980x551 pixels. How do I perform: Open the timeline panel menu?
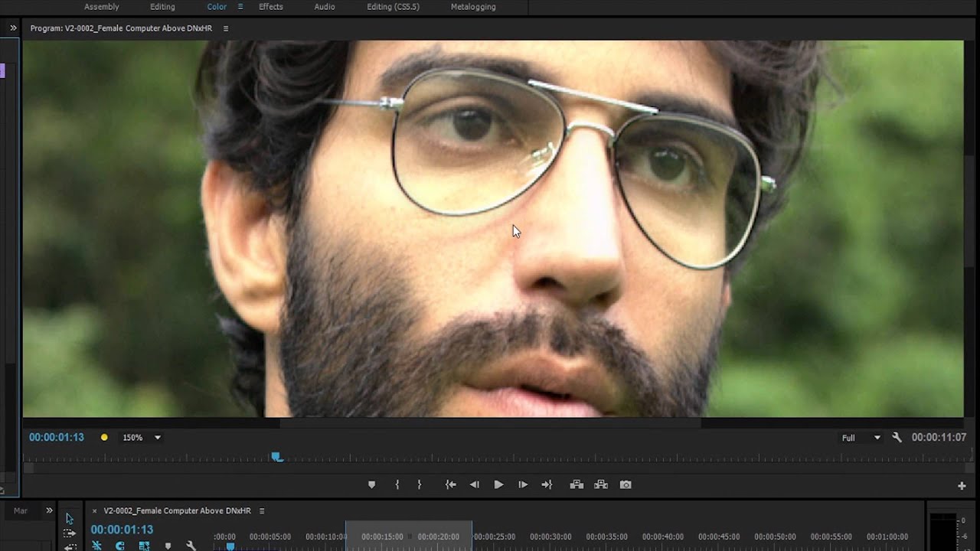261,510
